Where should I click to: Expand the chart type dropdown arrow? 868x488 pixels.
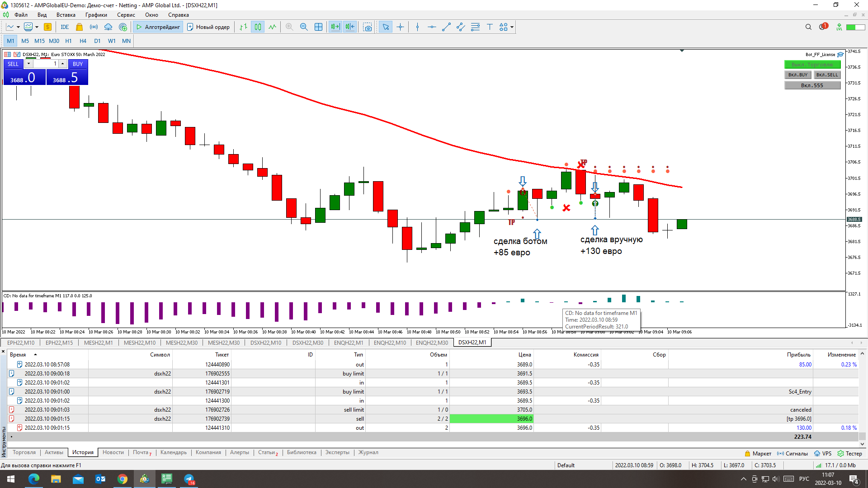click(x=18, y=27)
